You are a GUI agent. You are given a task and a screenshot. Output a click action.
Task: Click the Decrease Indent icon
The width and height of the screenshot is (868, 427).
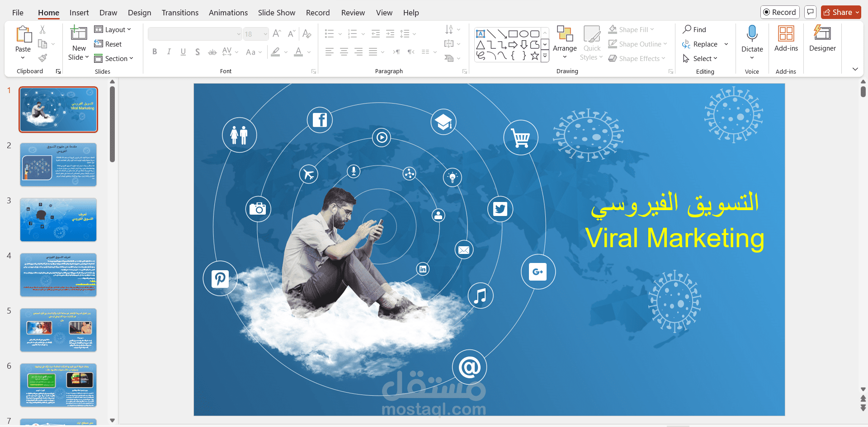[376, 33]
